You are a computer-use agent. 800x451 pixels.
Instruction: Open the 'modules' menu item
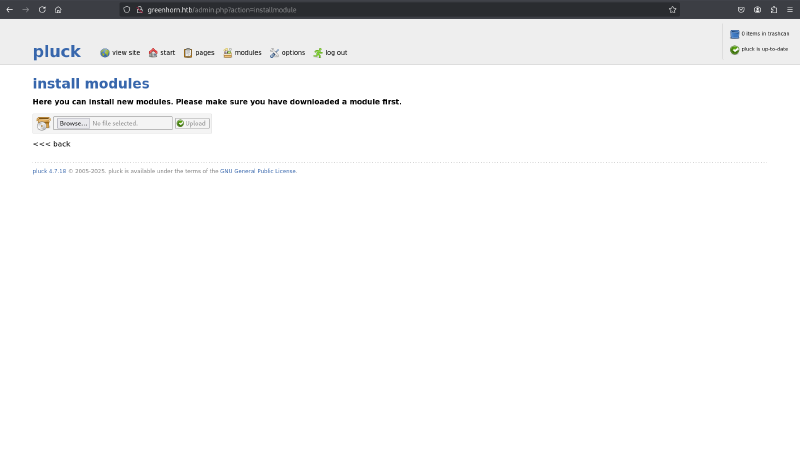pyautogui.click(x=248, y=53)
